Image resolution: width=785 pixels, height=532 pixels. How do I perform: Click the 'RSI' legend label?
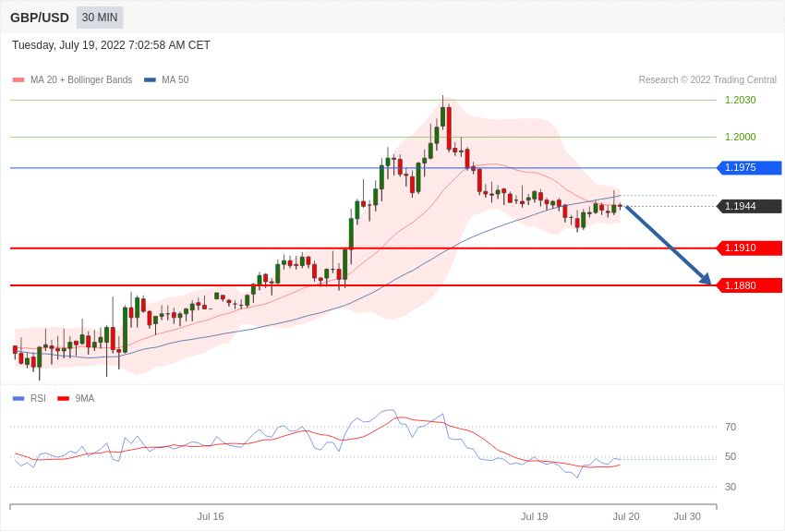tap(38, 399)
